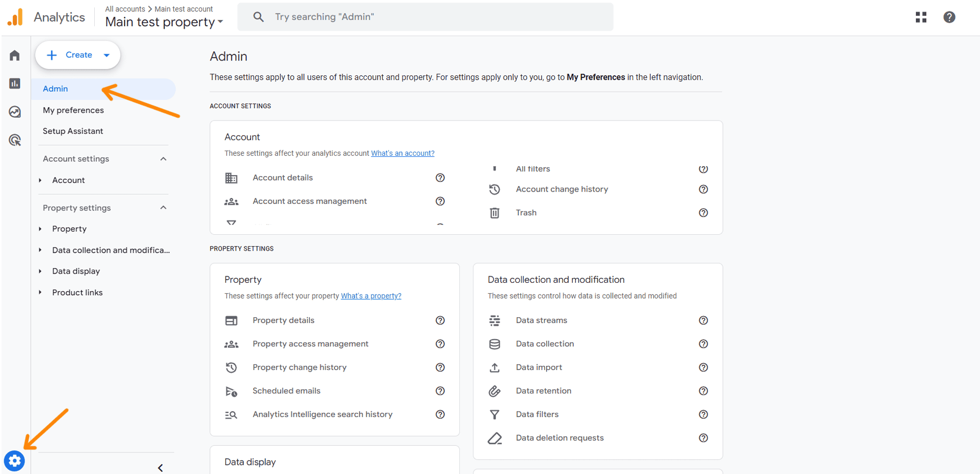Select Admin in the left menu

coord(103,89)
